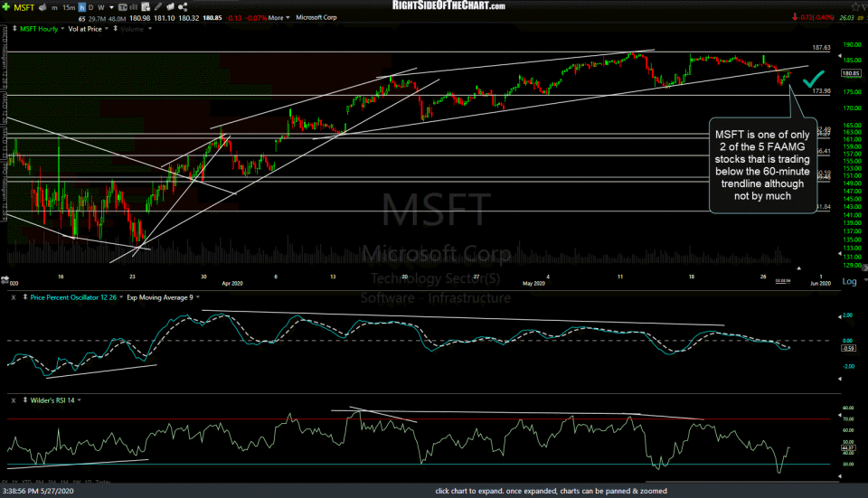Click the small triangle near 185.00 axis

tap(840, 58)
